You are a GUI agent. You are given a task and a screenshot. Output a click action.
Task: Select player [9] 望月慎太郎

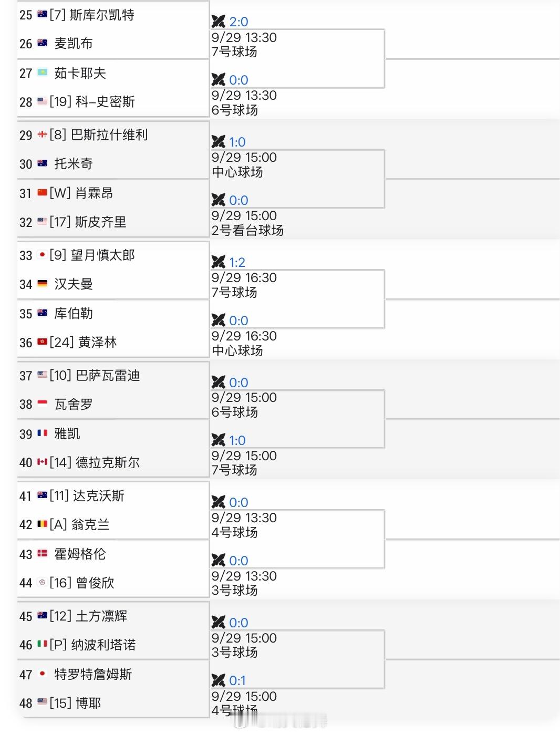coord(92,255)
